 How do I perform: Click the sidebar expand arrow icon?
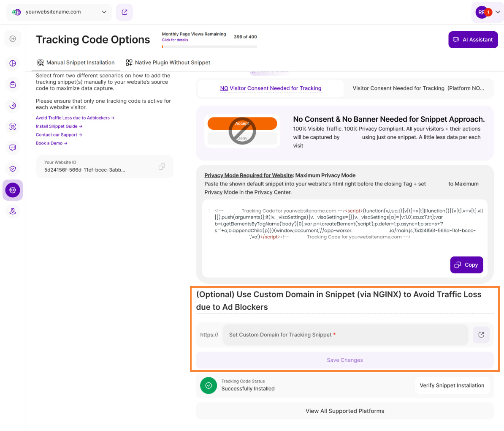pyautogui.click(x=13, y=39)
